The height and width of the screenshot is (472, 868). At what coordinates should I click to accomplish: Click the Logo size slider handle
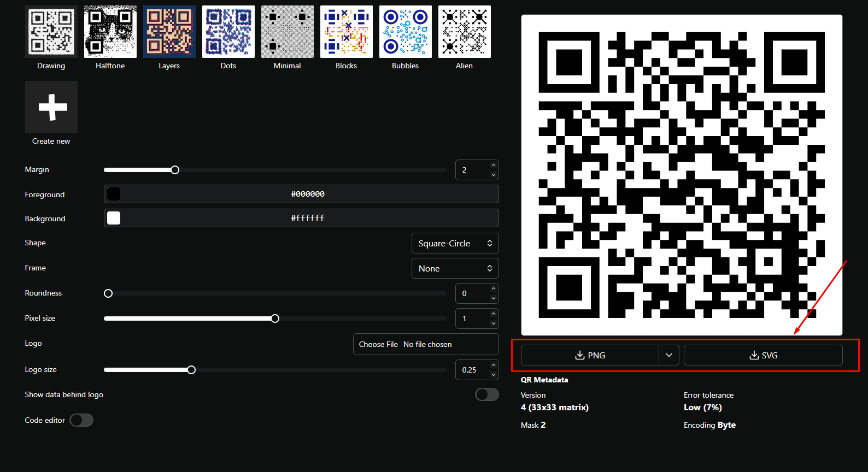point(191,370)
